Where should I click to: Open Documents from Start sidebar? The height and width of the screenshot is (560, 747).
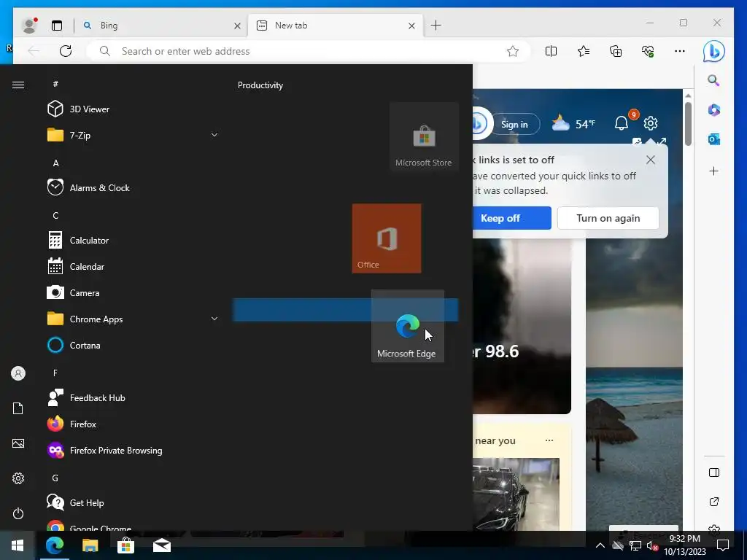click(18, 408)
